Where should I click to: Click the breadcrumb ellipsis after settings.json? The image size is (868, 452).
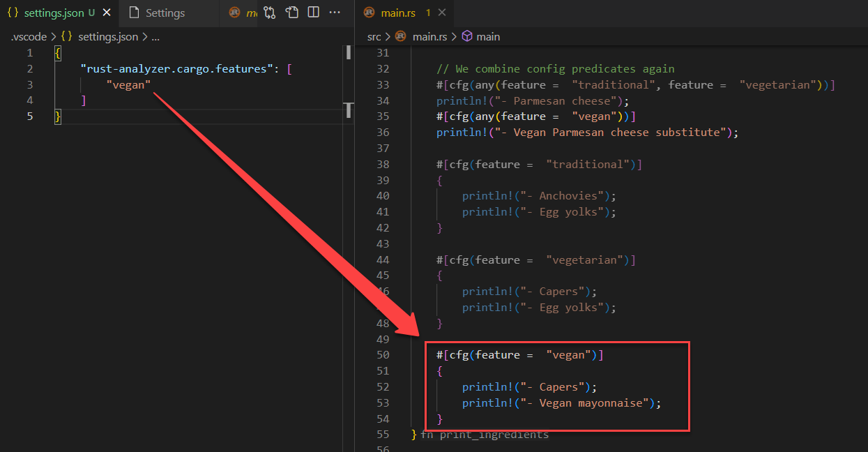pyautogui.click(x=155, y=36)
